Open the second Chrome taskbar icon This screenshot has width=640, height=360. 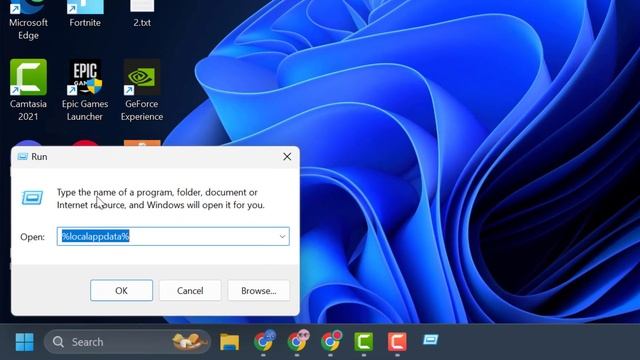point(297,341)
